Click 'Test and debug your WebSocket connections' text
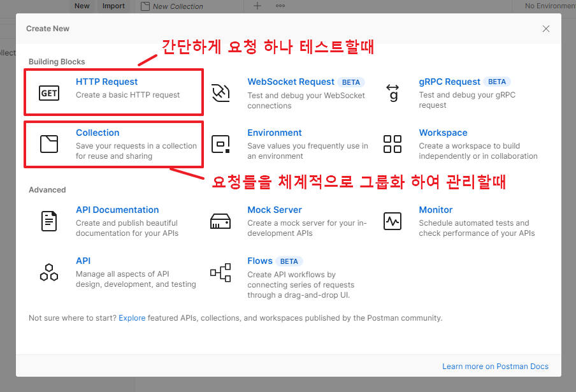 [x=306, y=100]
